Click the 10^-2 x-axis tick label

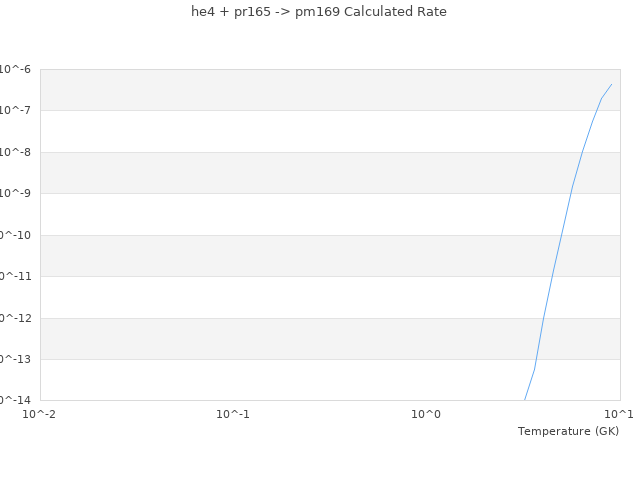(40, 413)
